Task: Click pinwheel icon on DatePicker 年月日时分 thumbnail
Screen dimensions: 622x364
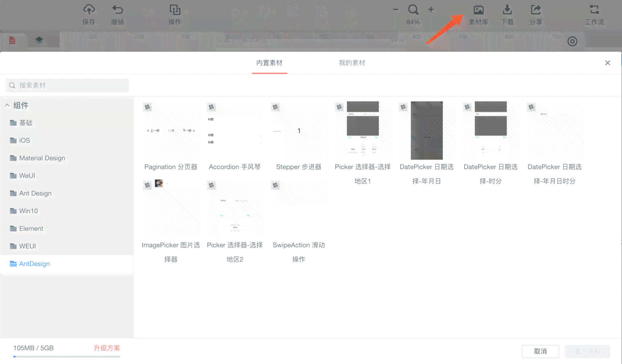Action: click(531, 107)
